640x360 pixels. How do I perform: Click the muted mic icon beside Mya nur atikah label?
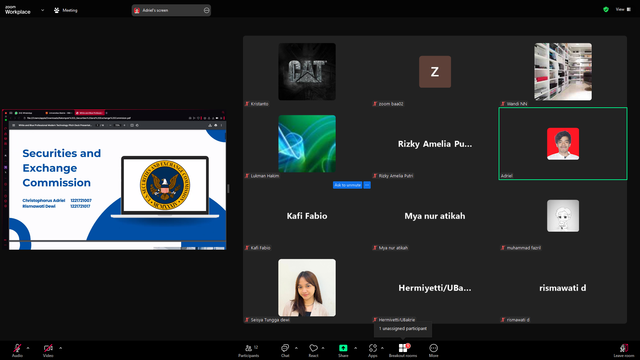[375, 248]
